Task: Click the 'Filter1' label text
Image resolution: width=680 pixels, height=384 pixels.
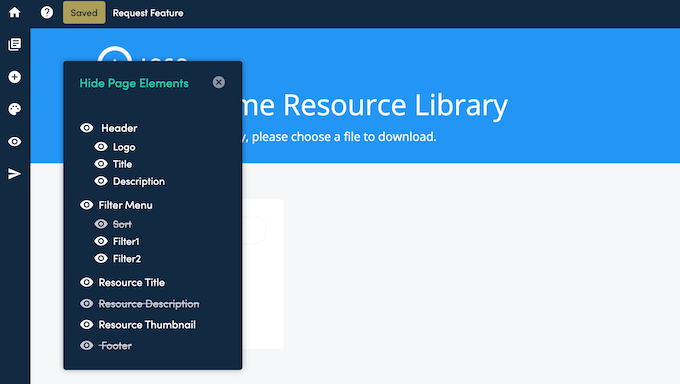Action: [x=126, y=241]
